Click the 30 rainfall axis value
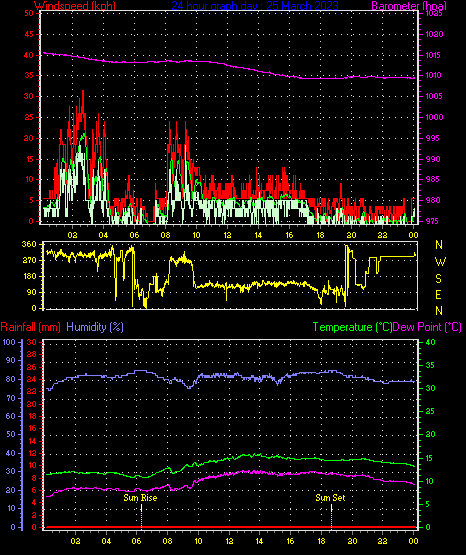466x555 pixels. (32, 342)
